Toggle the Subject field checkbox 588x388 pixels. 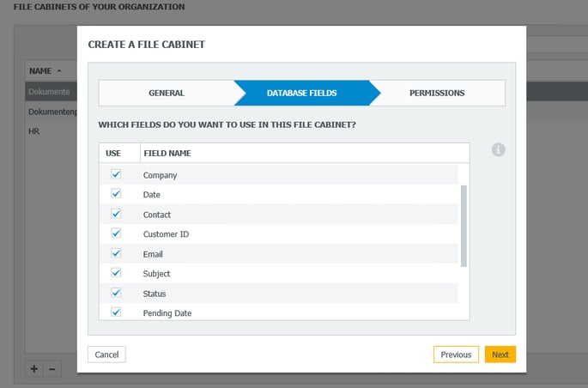tap(116, 273)
